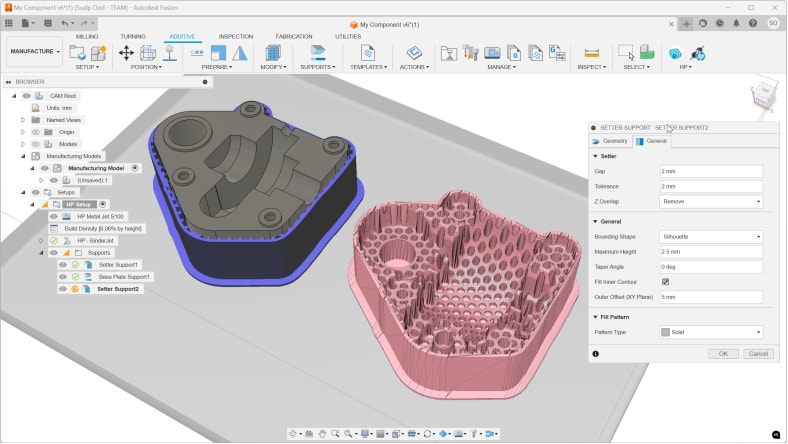Expand the Models tree node
The height and width of the screenshot is (444, 788).
[x=23, y=144]
